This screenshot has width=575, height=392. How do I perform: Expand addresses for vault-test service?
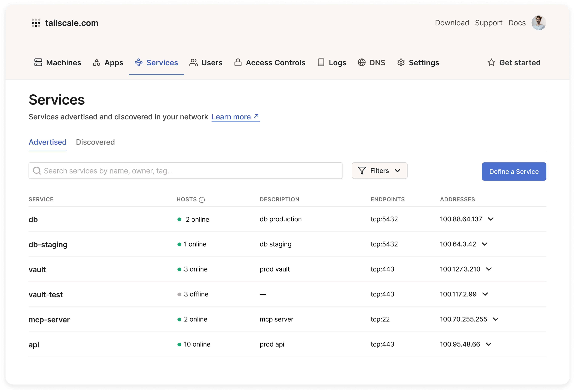[485, 294]
